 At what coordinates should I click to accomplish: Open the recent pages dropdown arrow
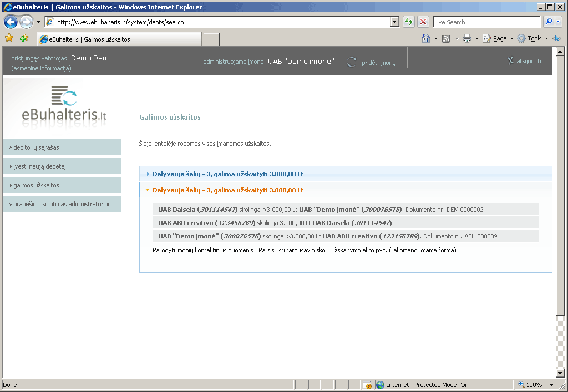click(38, 22)
